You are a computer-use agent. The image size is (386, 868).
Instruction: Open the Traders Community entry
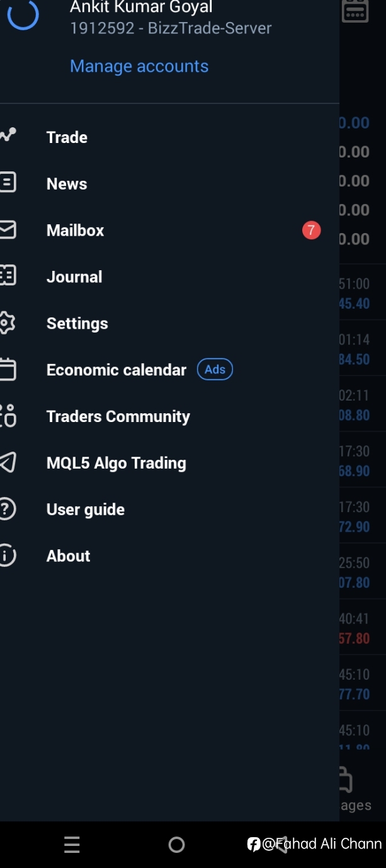pyautogui.click(x=169, y=416)
